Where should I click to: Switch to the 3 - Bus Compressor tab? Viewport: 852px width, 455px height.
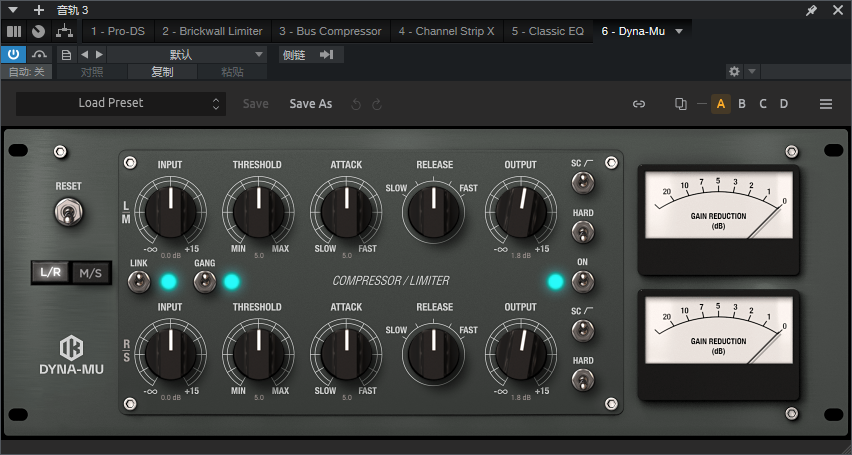click(330, 32)
